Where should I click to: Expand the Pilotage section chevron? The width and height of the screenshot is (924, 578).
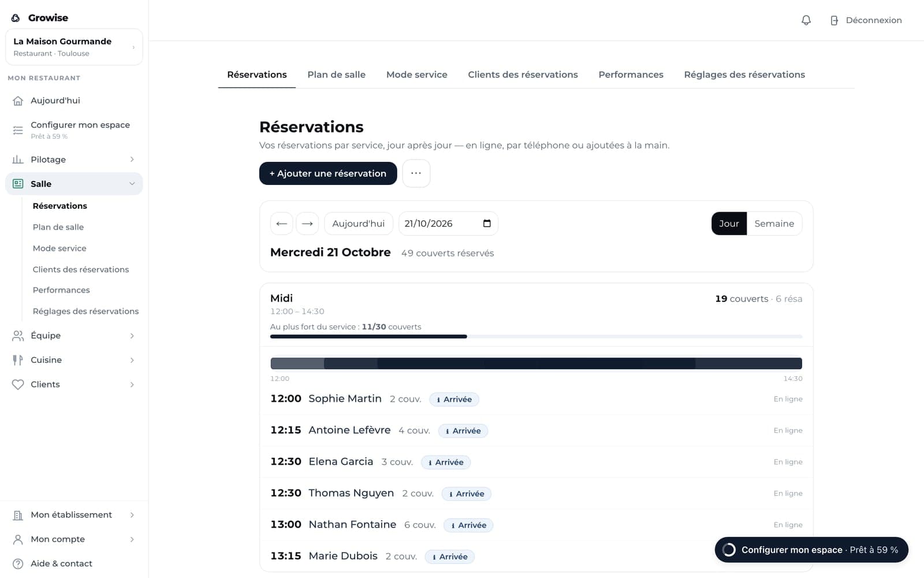click(x=132, y=160)
